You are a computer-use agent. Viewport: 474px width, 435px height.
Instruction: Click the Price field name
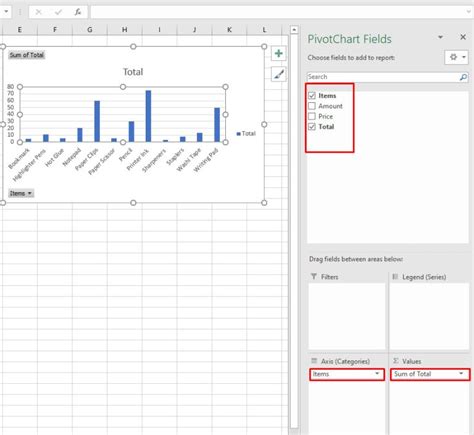click(325, 116)
